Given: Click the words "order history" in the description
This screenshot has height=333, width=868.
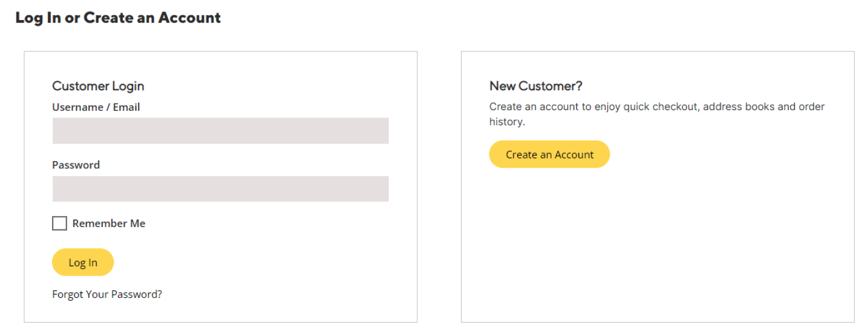Looking at the screenshot, I should [x=811, y=107].
